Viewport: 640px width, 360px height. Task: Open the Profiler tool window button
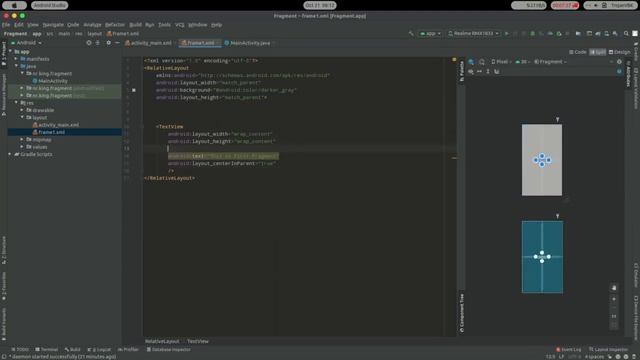pos(128,350)
